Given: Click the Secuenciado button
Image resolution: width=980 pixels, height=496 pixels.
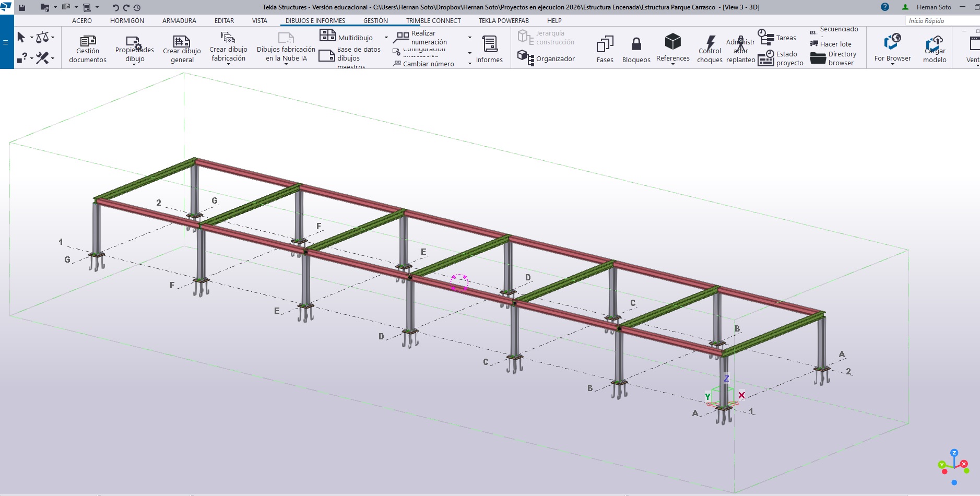Looking at the screenshot, I should pos(834,31).
